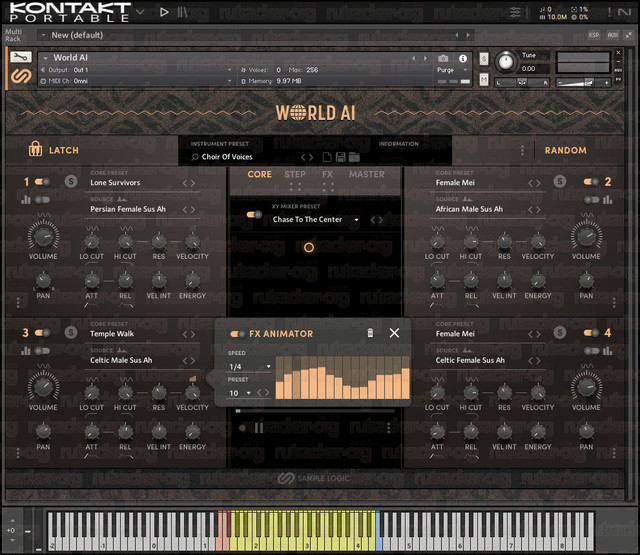The height and width of the screenshot is (555, 640).
Task: Switch to the STEP tab
Action: point(295,174)
